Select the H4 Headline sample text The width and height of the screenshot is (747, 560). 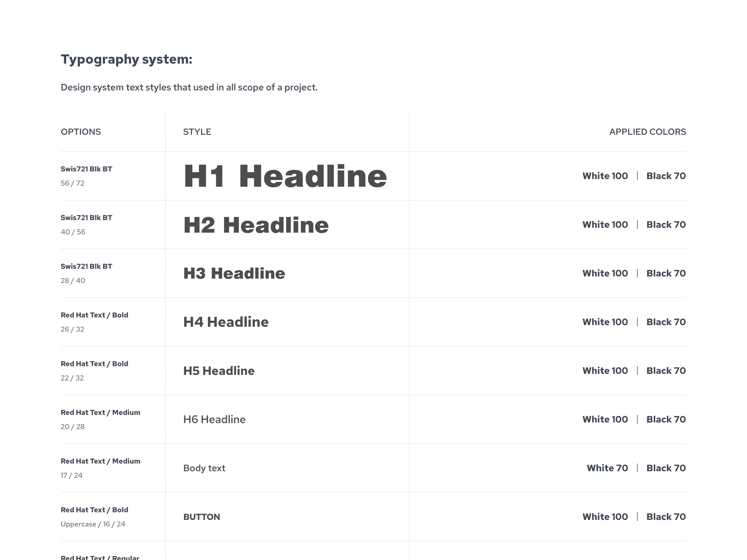point(226,322)
